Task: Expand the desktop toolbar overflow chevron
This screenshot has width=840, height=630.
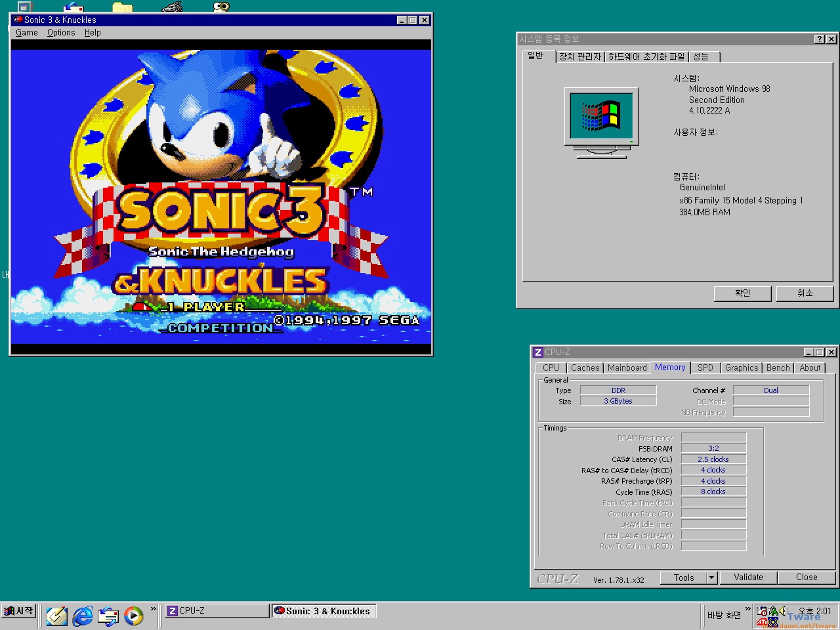Action: [x=747, y=609]
